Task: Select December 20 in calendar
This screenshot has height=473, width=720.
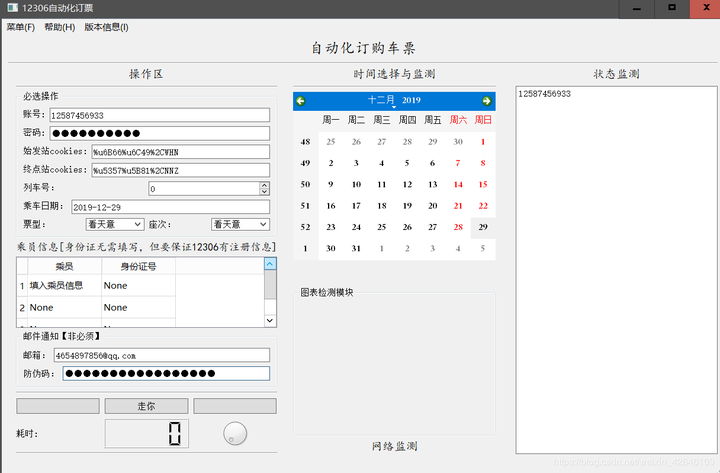Action: click(x=433, y=206)
